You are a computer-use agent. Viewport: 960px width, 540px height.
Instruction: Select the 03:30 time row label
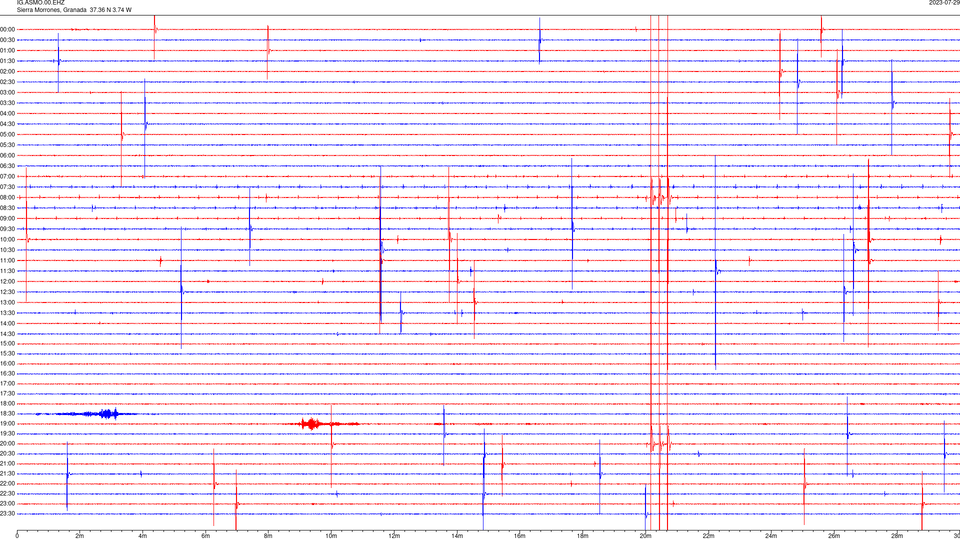click(x=8, y=103)
